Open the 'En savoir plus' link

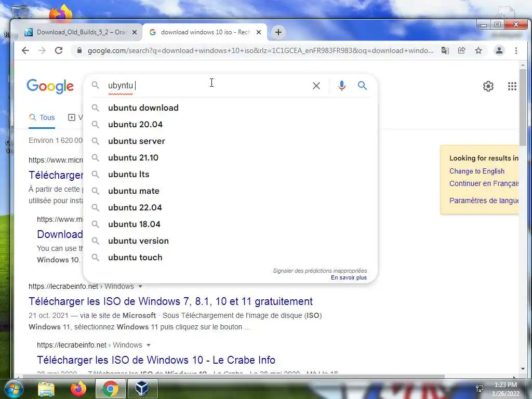[x=349, y=277]
